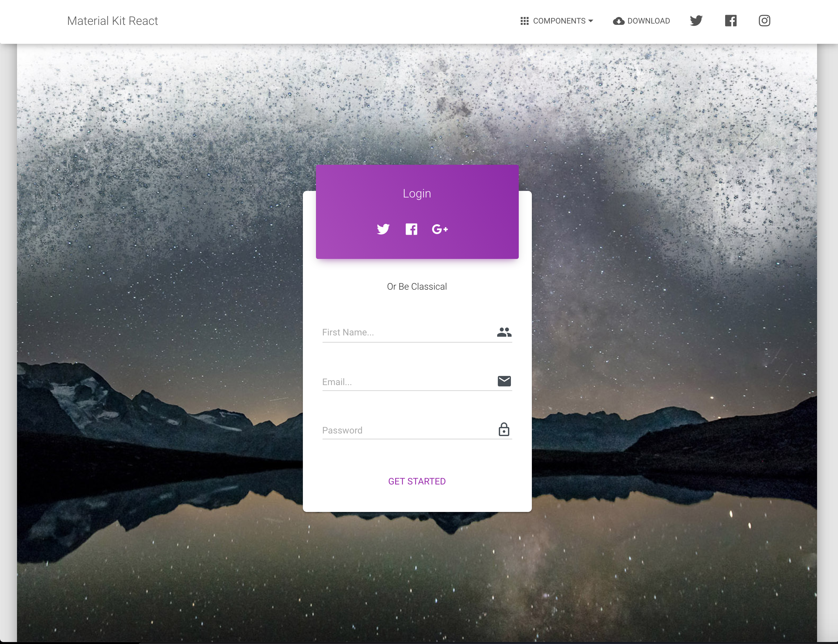Click the Facebook icon in navbar
This screenshot has width=838, height=644.
pos(731,20)
